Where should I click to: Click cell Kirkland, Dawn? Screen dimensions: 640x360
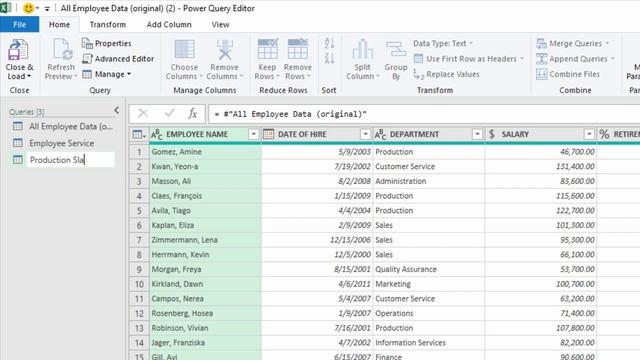(x=205, y=284)
